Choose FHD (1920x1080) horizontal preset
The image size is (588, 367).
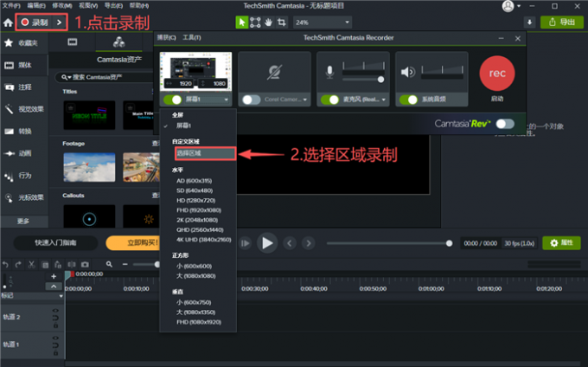(198, 210)
